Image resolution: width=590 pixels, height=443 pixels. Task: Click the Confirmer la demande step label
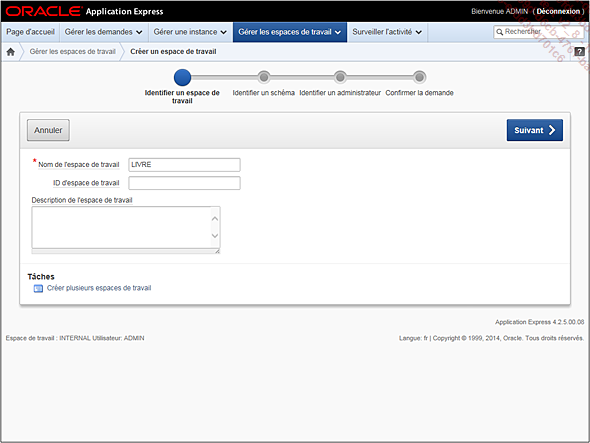[419, 93]
